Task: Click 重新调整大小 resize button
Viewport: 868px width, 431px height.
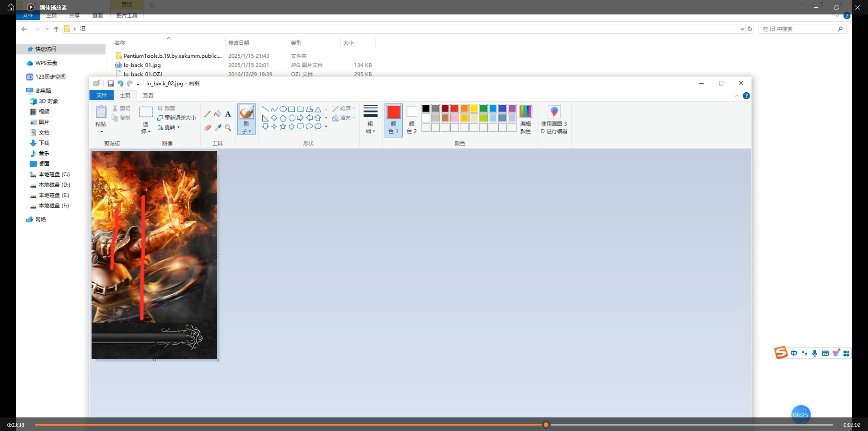Action: (177, 118)
